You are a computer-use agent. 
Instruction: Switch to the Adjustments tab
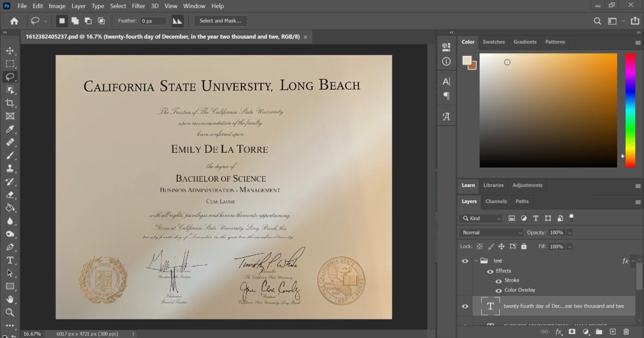(527, 185)
